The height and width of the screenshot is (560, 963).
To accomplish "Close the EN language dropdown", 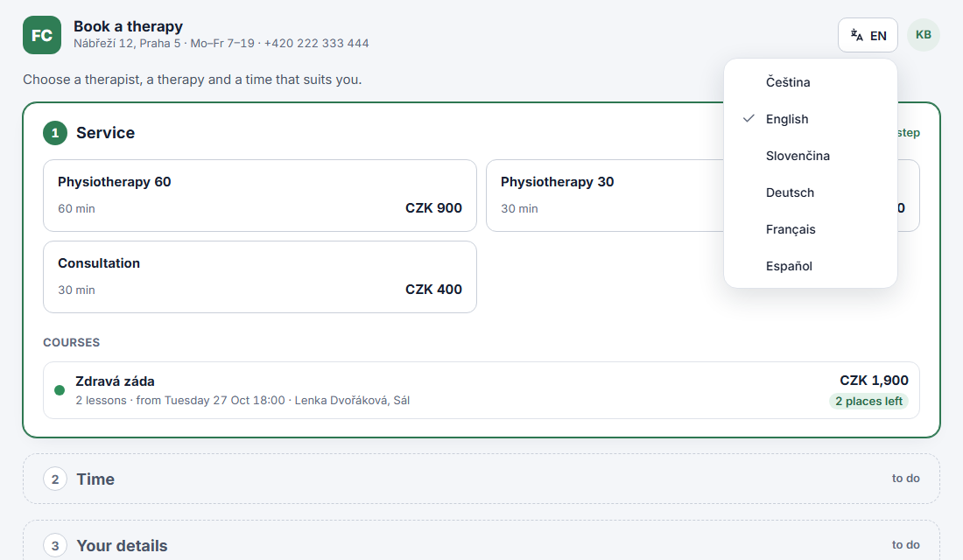I will 868,35.
